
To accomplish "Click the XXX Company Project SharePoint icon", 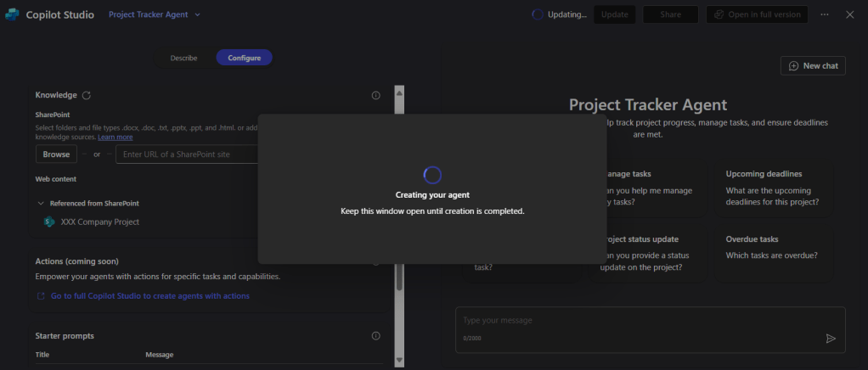I will point(49,221).
